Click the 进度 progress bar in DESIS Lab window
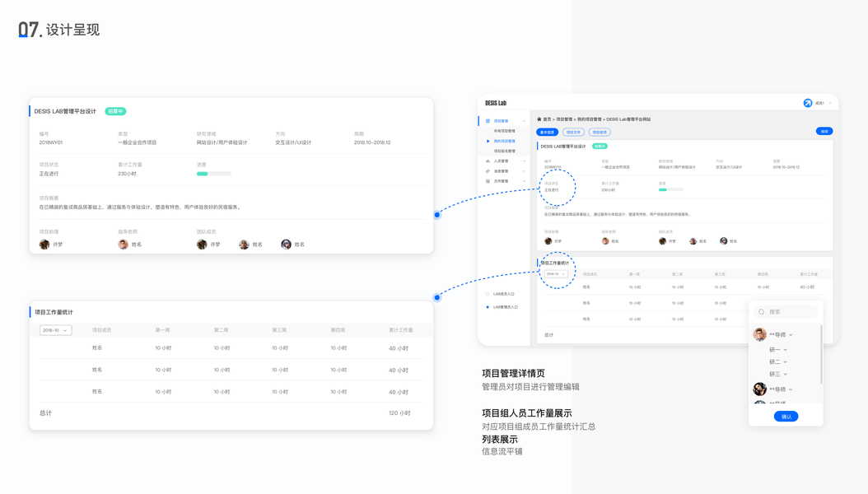This screenshot has width=868, height=494. tap(671, 189)
